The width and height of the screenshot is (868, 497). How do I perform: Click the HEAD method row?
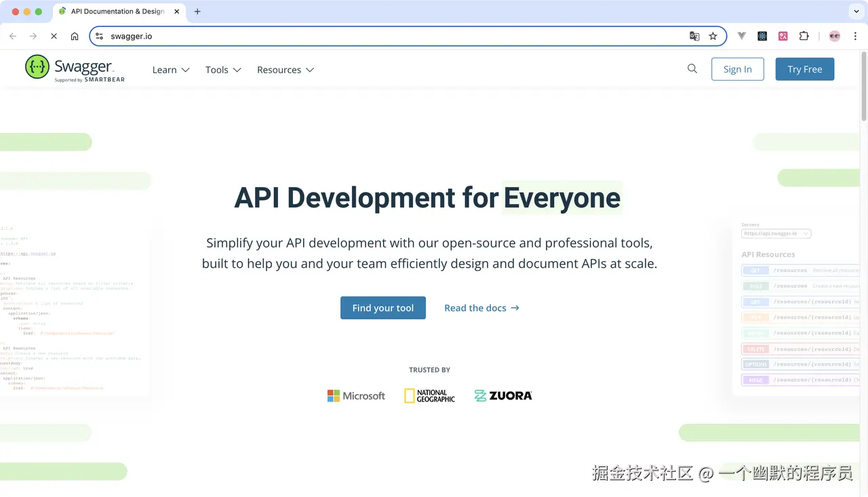(x=800, y=380)
